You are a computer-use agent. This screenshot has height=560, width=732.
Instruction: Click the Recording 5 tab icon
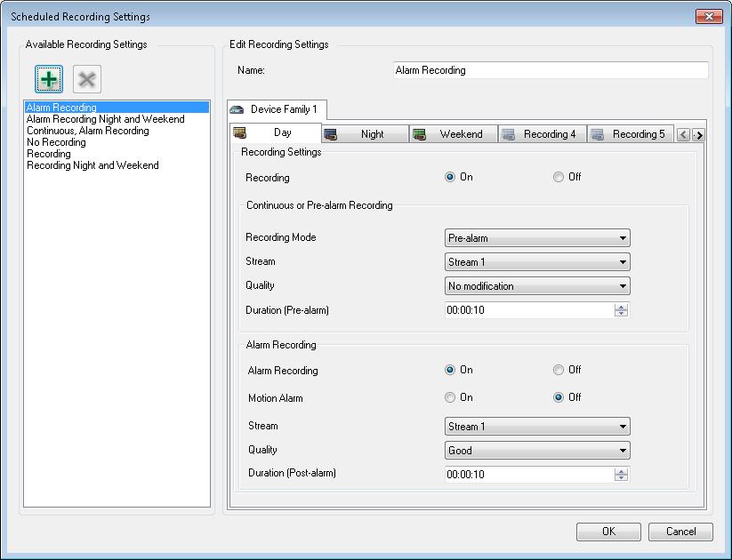[597, 134]
